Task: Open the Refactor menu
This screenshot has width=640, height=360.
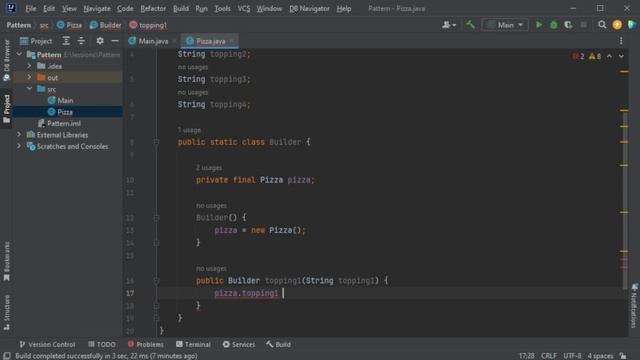Action: pyautogui.click(x=153, y=9)
